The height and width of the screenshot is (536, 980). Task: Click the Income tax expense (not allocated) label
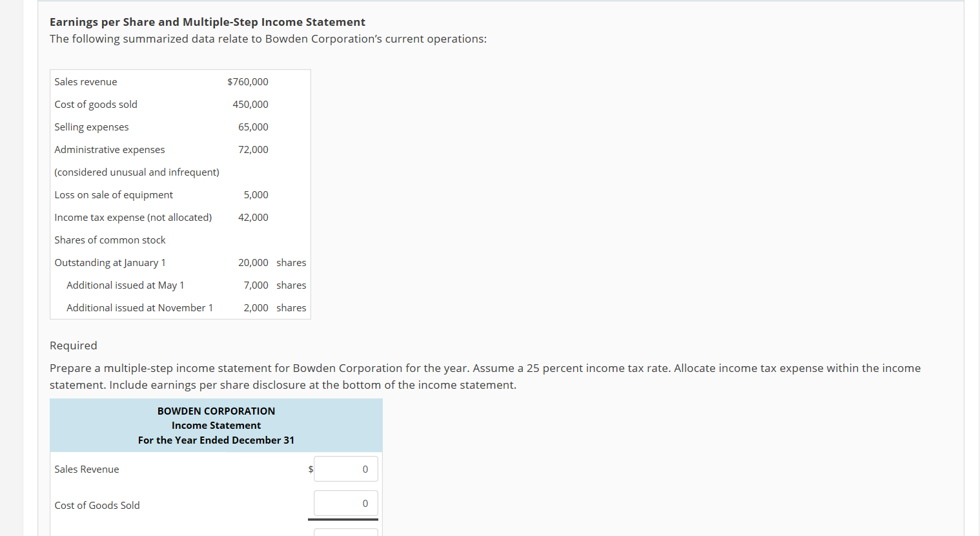pyautogui.click(x=133, y=217)
